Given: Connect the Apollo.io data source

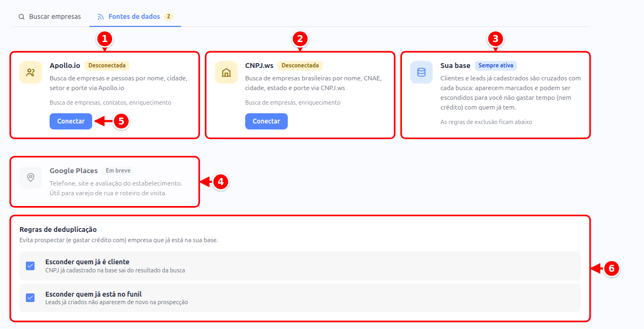Looking at the screenshot, I should [71, 121].
